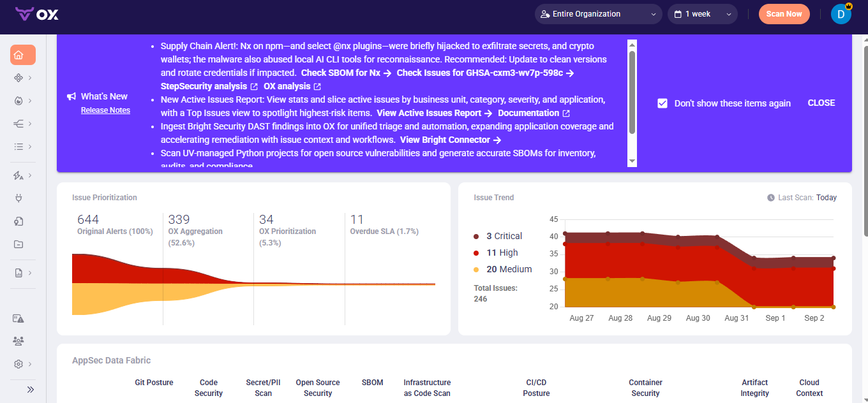Image resolution: width=868 pixels, height=403 pixels.
Task: Open the 1 week time range dropdown
Action: pos(702,13)
